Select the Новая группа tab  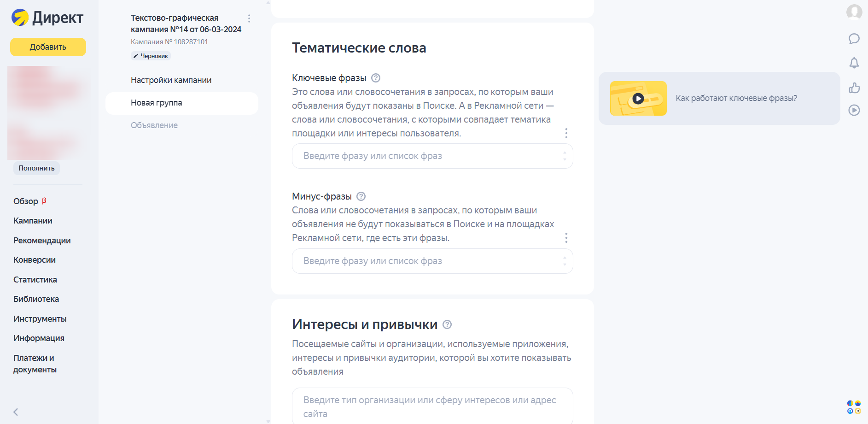click(x=156, y=102)
